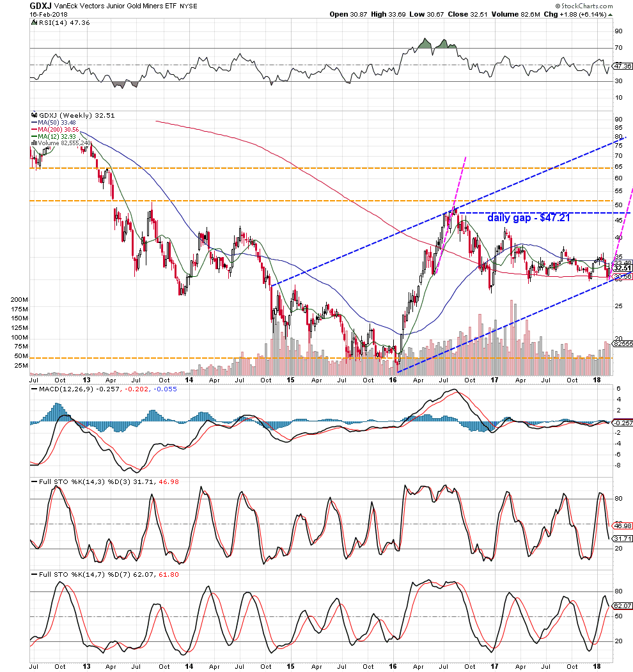Click the 'daily gap - $47.21' annotation
This screenshot has height=672, width=633.
[x=529, y=218]
